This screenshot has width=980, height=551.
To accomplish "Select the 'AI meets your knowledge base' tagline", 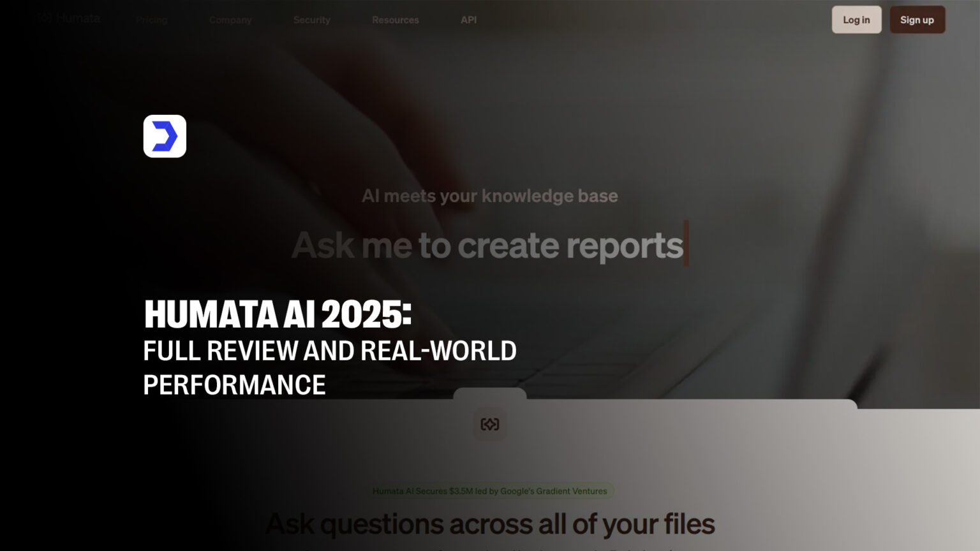I will click(490, 196).
